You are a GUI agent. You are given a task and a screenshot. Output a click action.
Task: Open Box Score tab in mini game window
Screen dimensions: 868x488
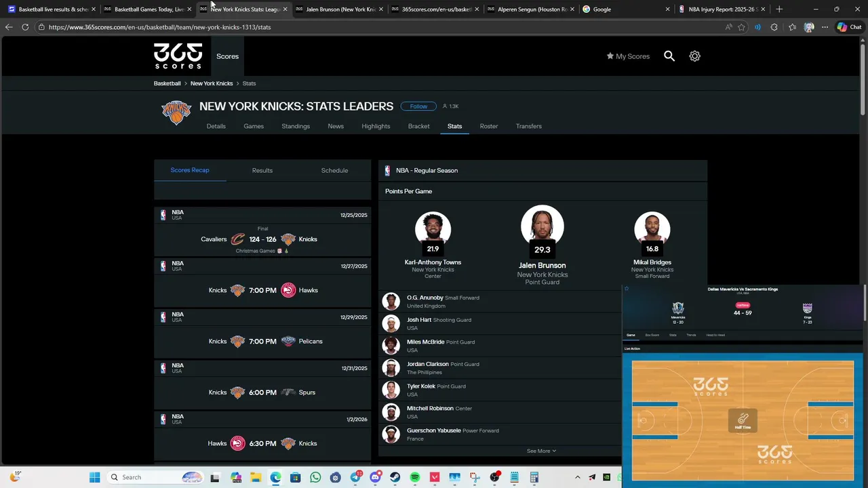(652, 335)
